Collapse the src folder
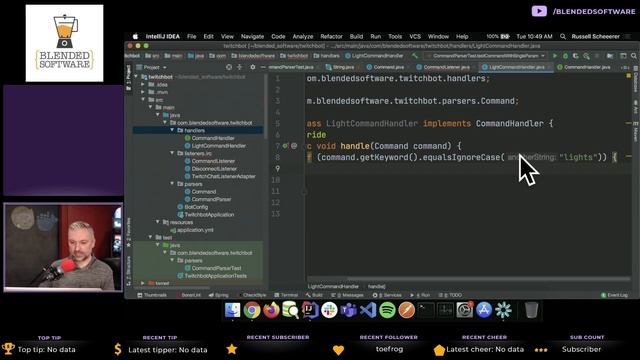 click(x=143, y=100)
